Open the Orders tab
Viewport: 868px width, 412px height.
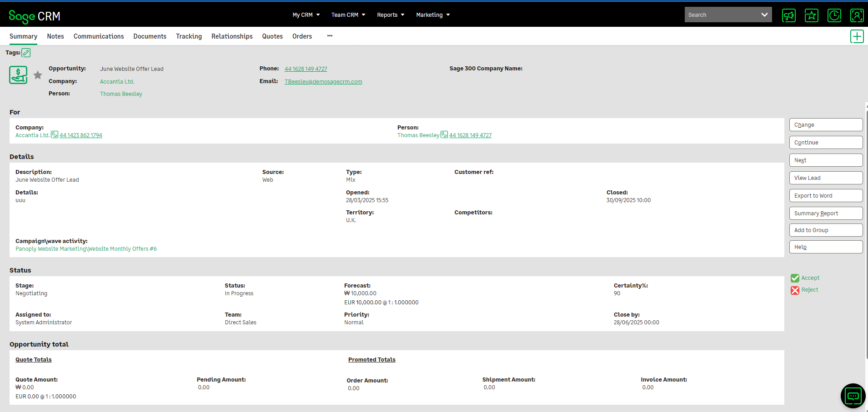[302, 36]
